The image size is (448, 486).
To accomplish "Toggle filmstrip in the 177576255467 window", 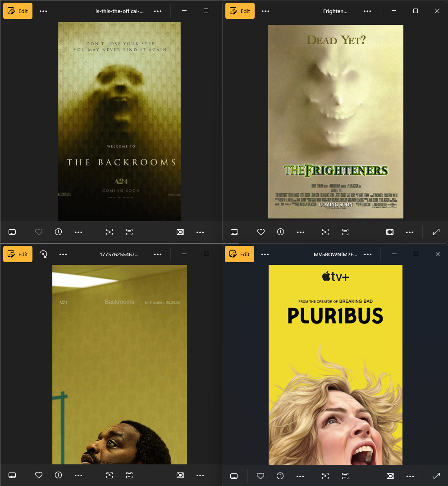I will coord(13,475).
